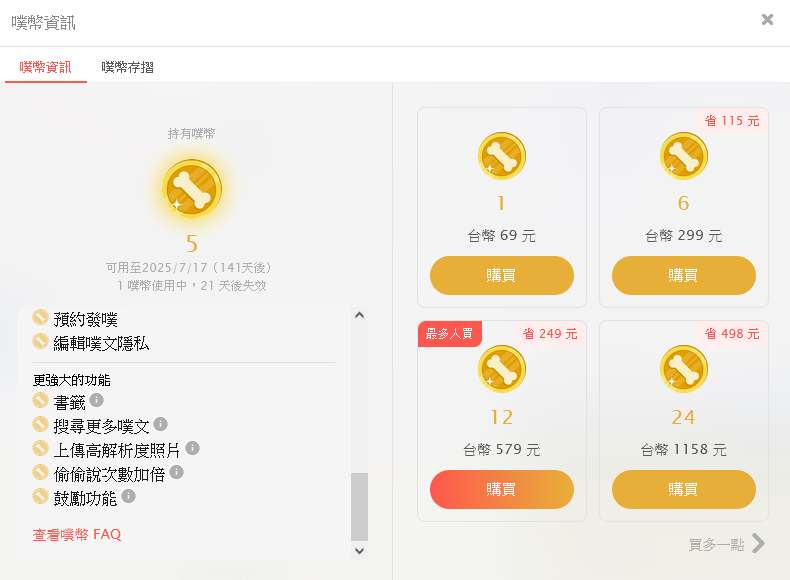Buy the most popular 12-coin package
The width and height of the screenshot is (790, 580).
coord(502,489)
